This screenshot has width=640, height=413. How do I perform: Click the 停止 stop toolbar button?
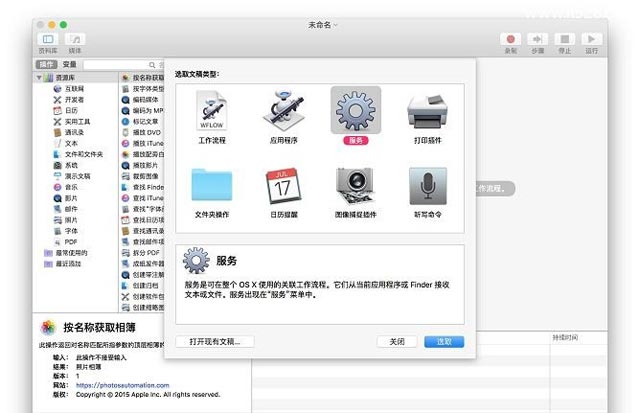click(564, 39)
